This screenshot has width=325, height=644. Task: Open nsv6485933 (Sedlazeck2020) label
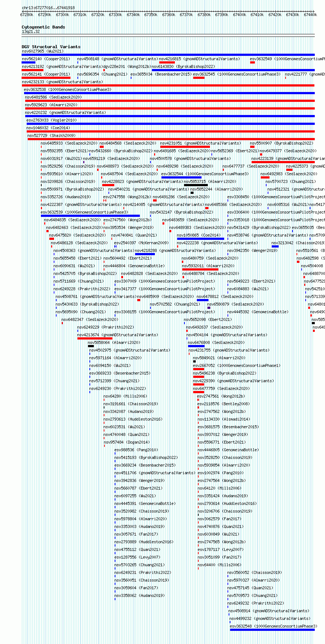point(69,143)
